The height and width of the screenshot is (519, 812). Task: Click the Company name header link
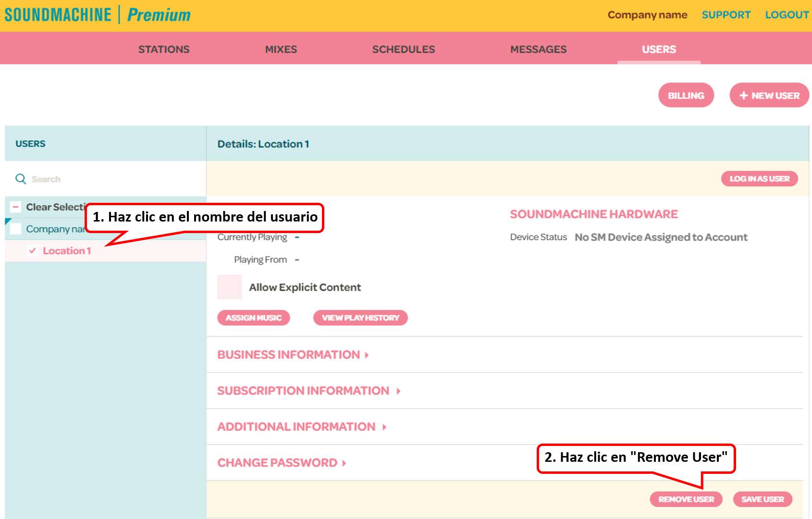[647, 15]
